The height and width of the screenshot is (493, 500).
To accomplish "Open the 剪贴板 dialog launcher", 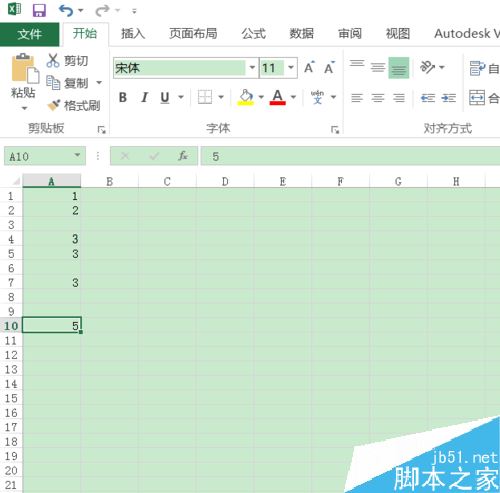I will (101, 130).
